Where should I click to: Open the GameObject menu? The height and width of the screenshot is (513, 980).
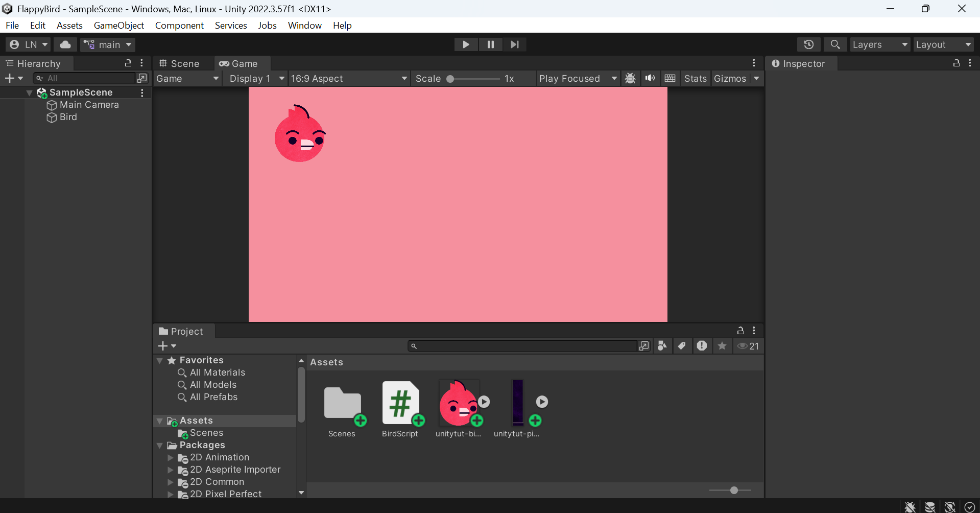(118, 25)
